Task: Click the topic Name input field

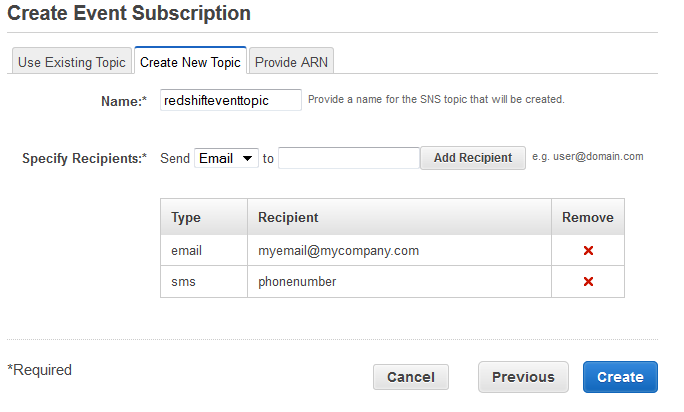Action: pos(231,100)
